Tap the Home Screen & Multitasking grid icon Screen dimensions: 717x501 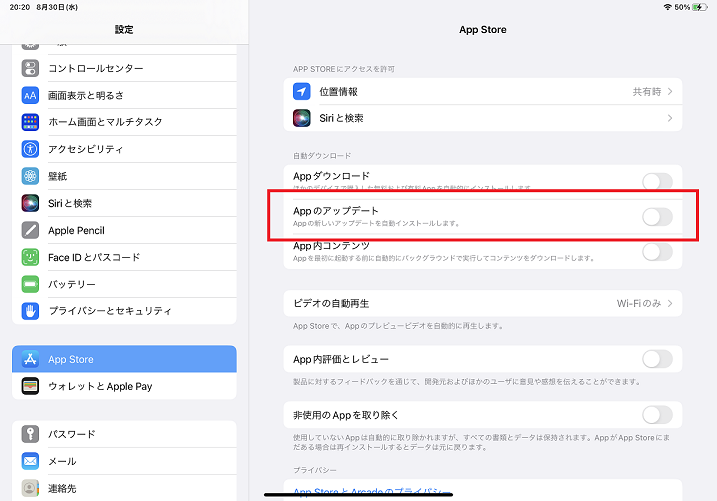tap(30, 122)
